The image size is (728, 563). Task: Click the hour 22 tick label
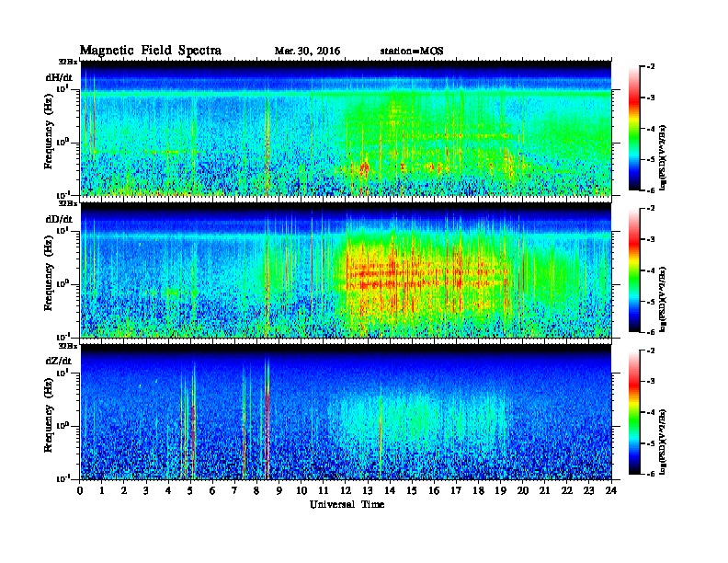coord(567,491)
